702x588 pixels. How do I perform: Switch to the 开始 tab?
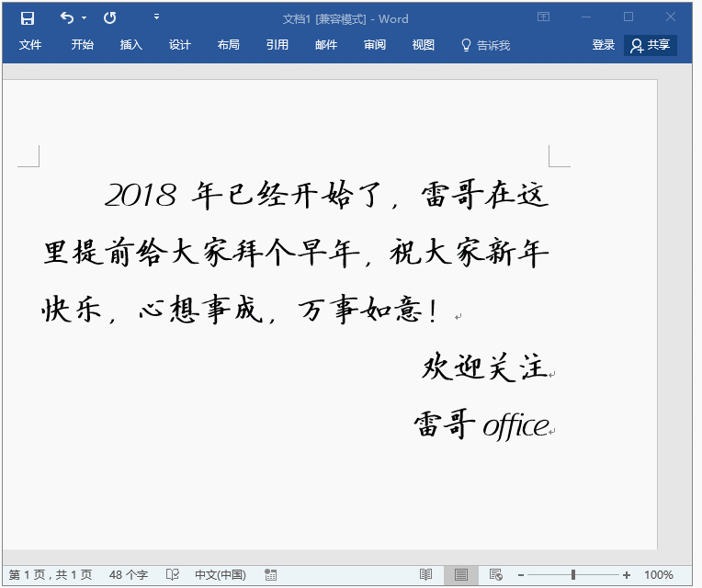coord(83,45)
